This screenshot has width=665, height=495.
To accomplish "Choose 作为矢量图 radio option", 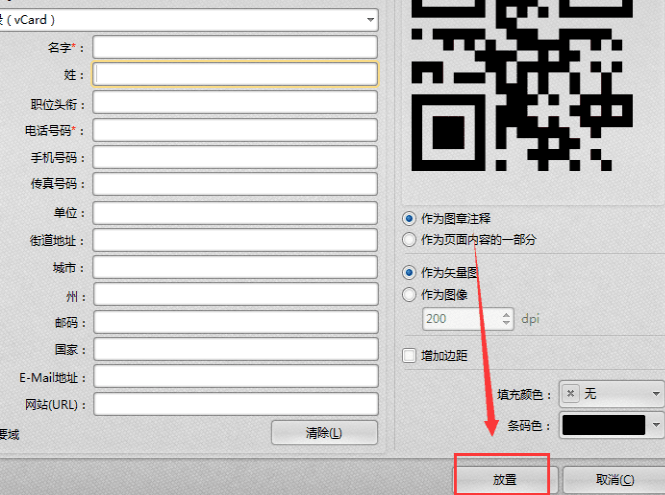I will tap(409, 272).
